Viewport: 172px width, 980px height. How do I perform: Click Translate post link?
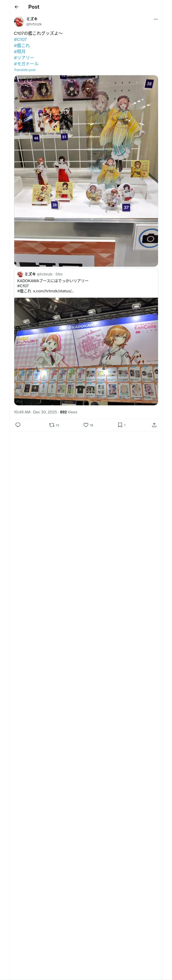pos(25,70)
